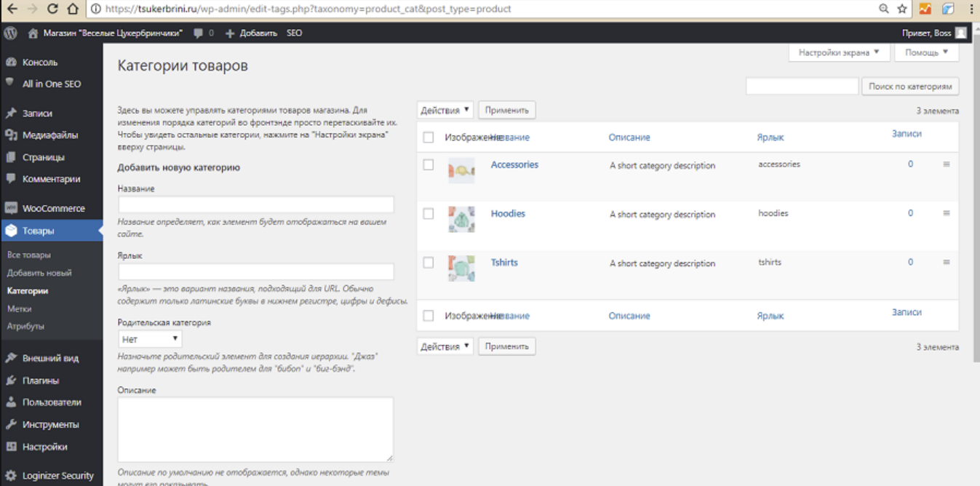The height and width of the screenshot is (486, 980).
Task: Click the All in One SEO shield icon
Action: [x=11, y=84]
